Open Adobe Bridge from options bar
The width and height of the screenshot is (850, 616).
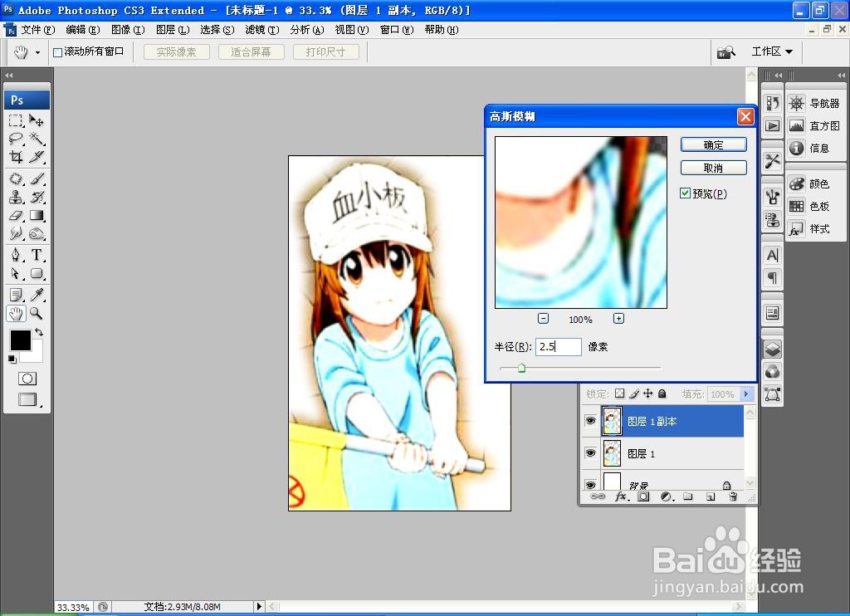[725, 52]
